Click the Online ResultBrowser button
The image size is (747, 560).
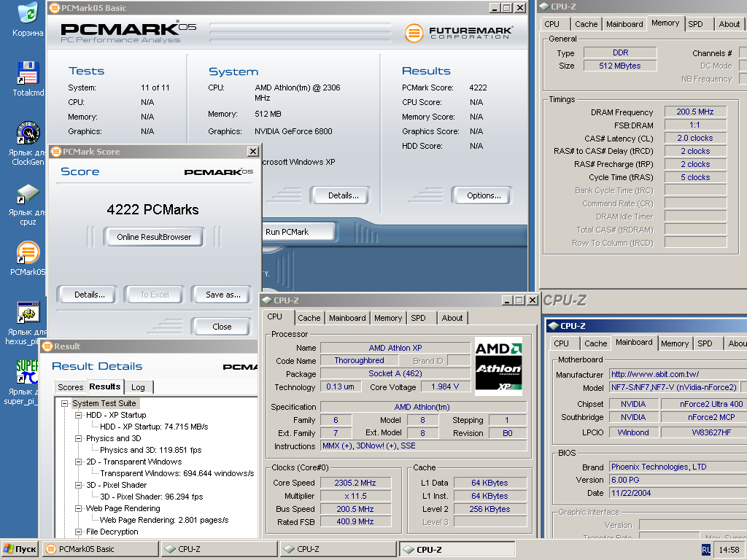pos(154,237)
